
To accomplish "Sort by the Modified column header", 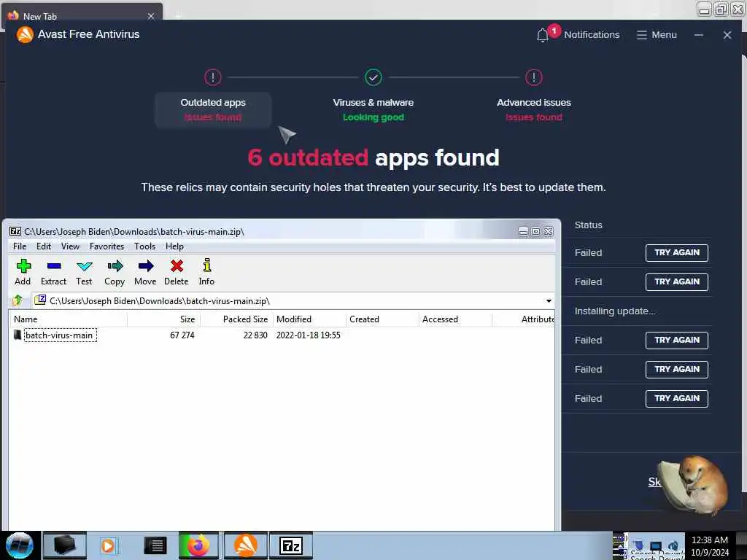I will tap(309, 319).
